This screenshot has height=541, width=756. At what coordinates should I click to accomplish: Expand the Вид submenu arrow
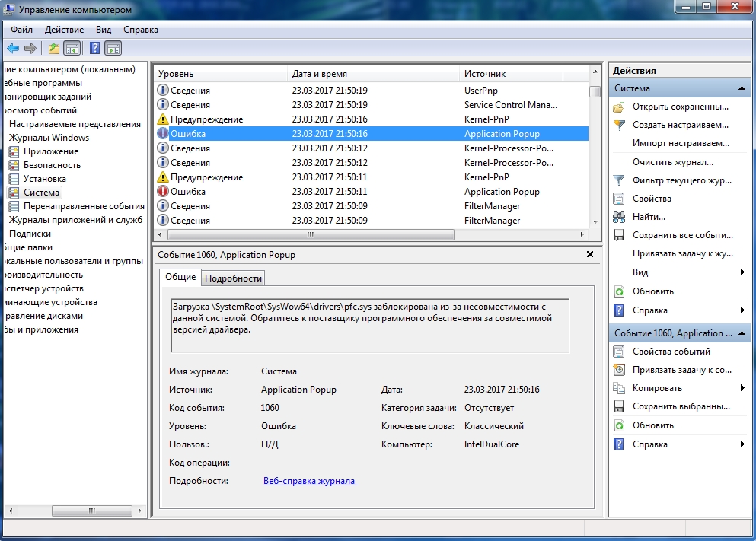742,272
